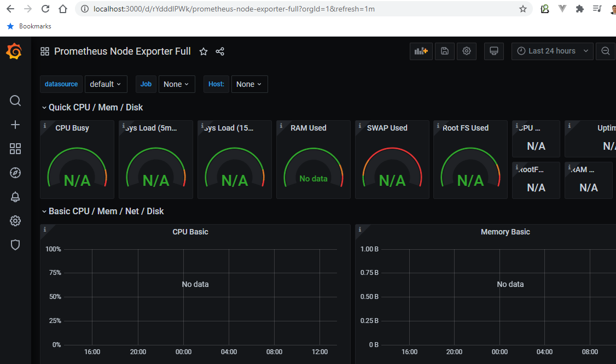
Task: Bookmark this page with the star
Action: [523, 9]
